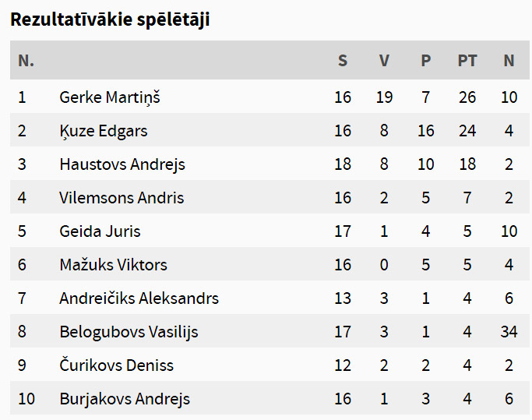Sort by the V column header
Image resolution: width=532 pixels, height=420 pixels.
[384, 61]
